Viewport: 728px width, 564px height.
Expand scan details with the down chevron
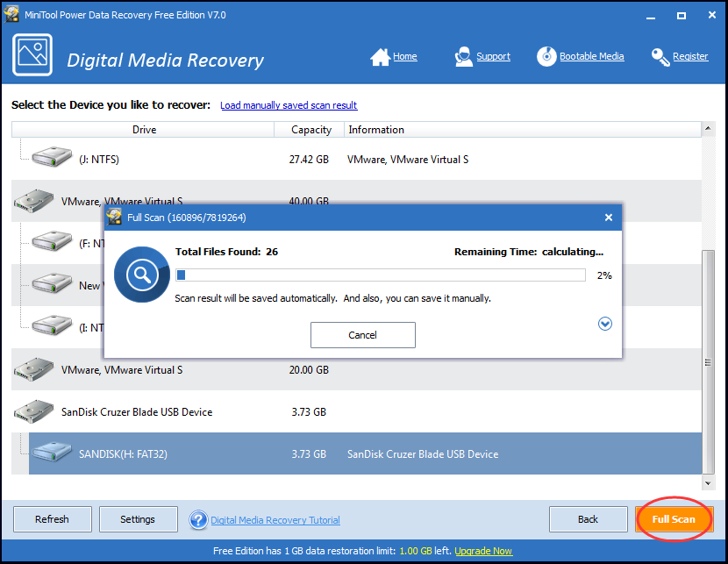tap(605, 324)
